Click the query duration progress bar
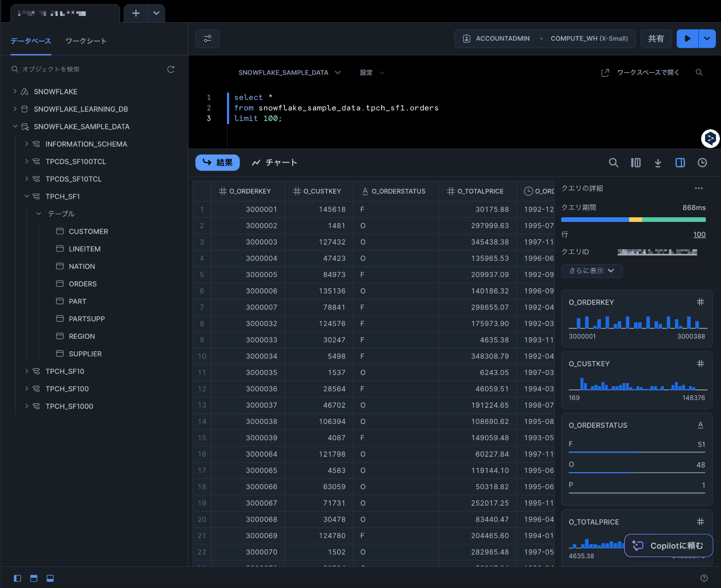This screenshot has height=588, width=721. (633, 220)
